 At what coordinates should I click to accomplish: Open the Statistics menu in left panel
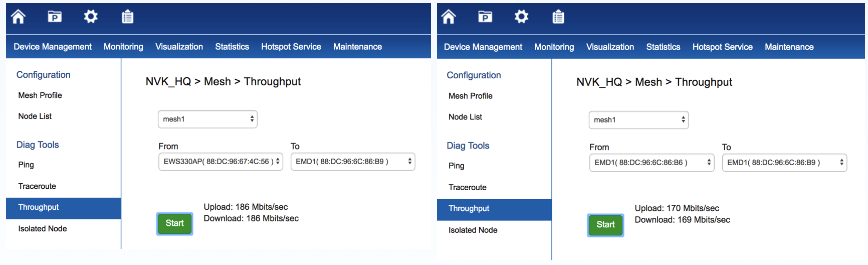tap(232, 47)
